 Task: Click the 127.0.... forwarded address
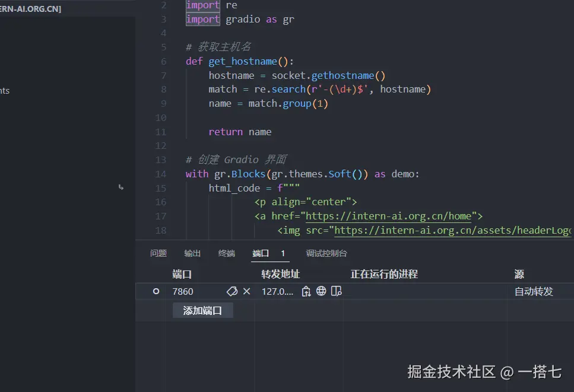(x=277, y=291)
